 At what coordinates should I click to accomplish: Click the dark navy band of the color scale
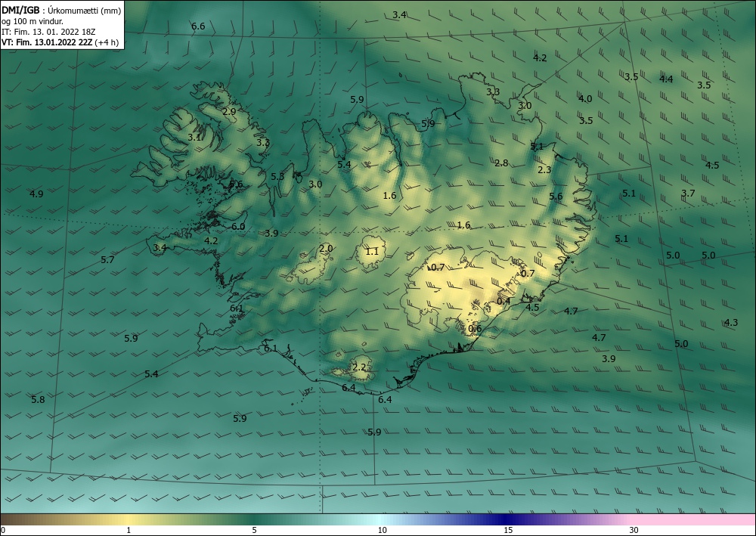(507, 519)
